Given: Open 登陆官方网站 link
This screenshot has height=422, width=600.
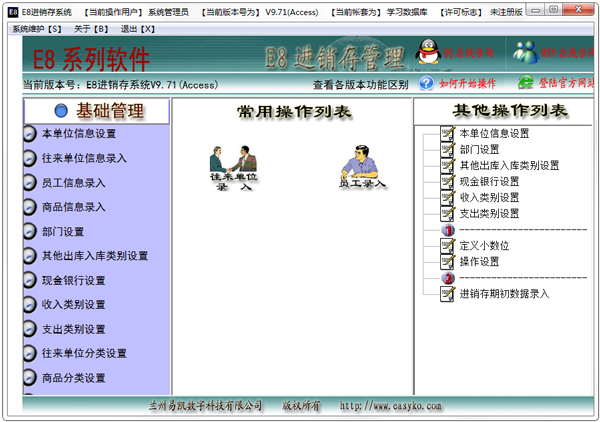Looking at the screenshot, I should [566, 83].
